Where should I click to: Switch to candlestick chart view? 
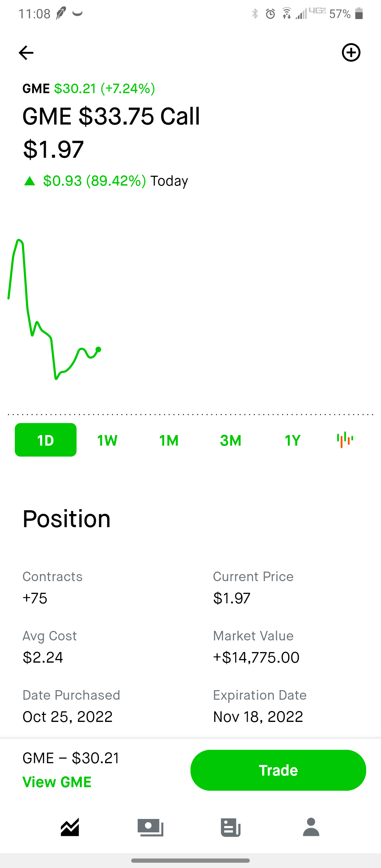point(345,440)
